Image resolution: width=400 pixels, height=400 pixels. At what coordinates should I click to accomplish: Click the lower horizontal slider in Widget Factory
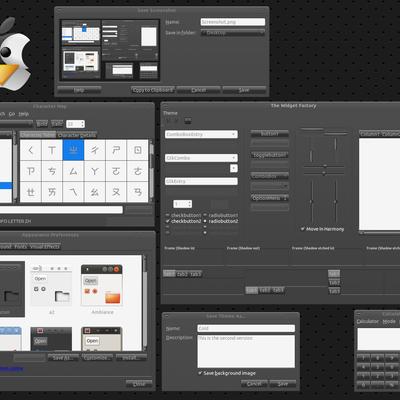click(x=324, y=173)
